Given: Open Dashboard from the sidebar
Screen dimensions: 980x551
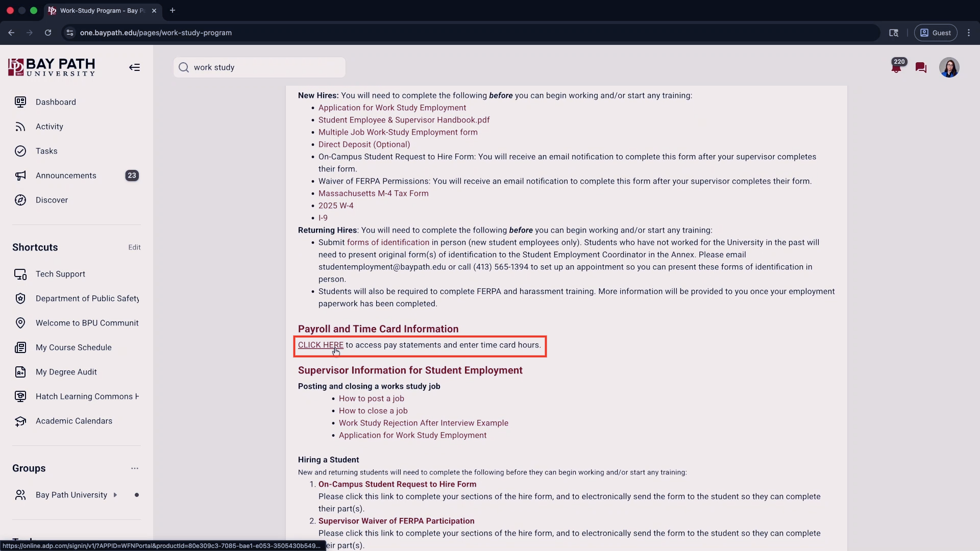Looking at the screenshot, I should pyautogui.click(x=56, y=102).
